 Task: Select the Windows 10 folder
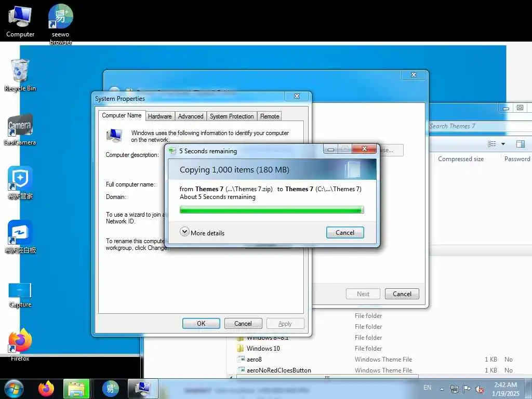coord(263,349)
